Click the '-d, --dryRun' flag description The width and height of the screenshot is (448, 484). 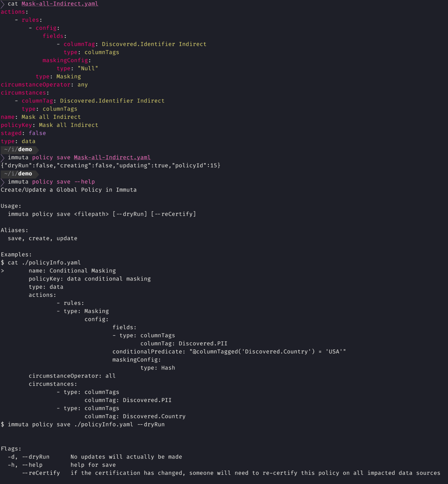tap(95, 457)
